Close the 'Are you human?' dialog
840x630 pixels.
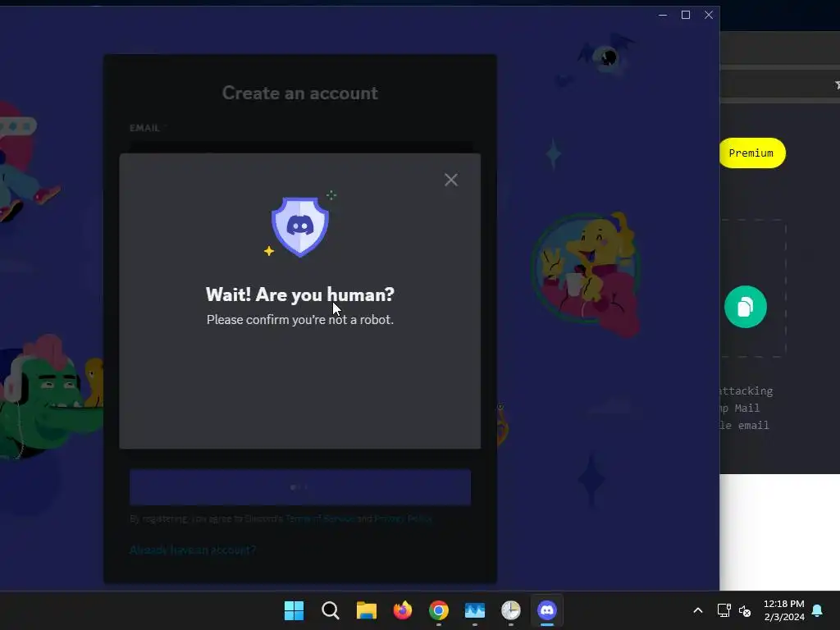click(x=451, y=180)
